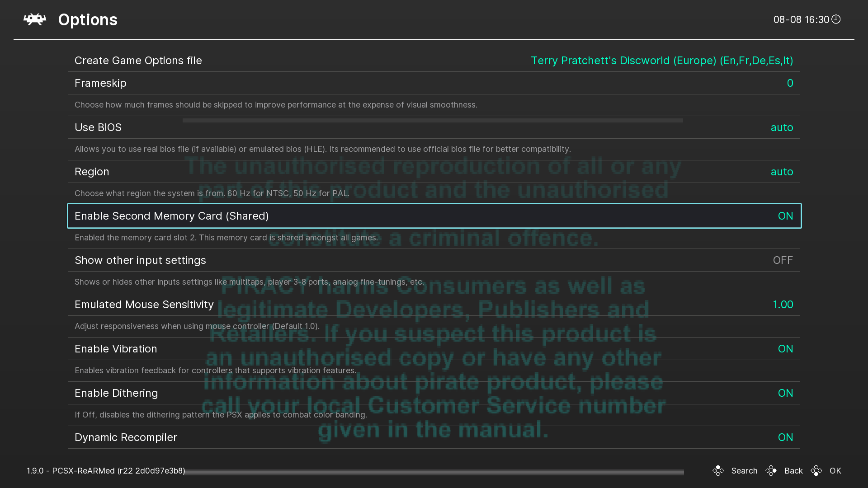Toggle Dynamic Recompiler ON value
This screenshot has width=868, height=488.
785,437
